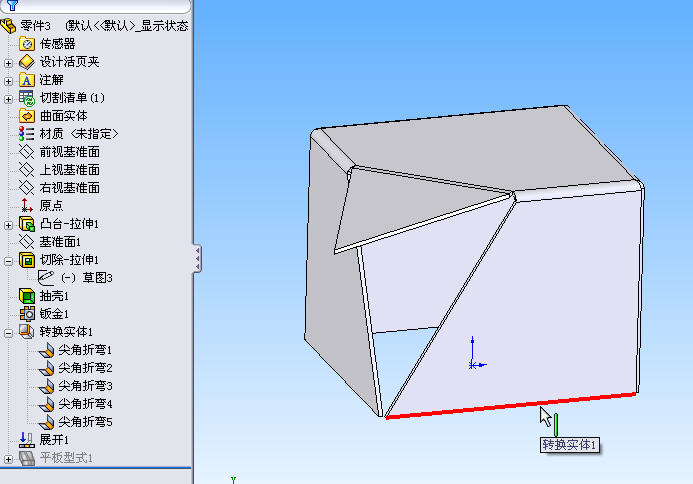Select 传感器 label in tree

pos(57,44)
